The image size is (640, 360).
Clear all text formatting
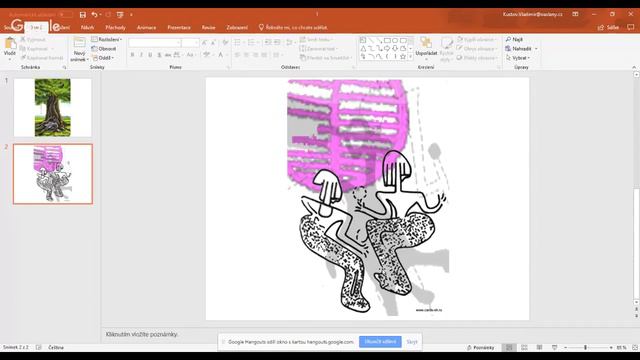[225, 43]
